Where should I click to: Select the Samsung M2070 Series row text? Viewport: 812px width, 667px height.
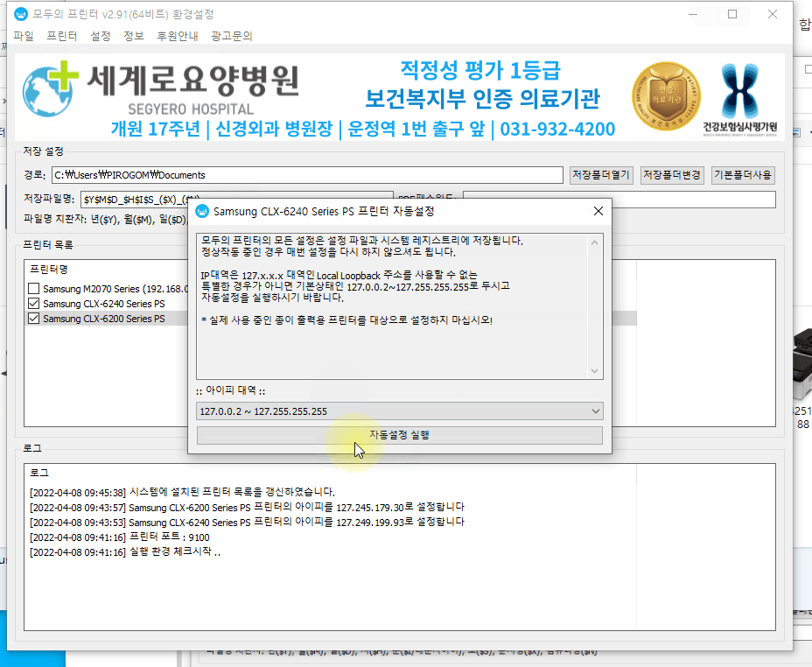[115, 289]
